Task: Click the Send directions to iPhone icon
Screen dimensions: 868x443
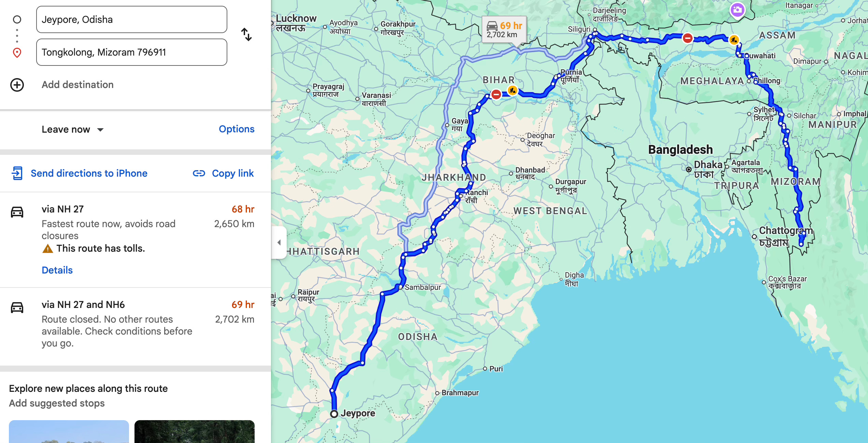Action: tap(17, 173)
